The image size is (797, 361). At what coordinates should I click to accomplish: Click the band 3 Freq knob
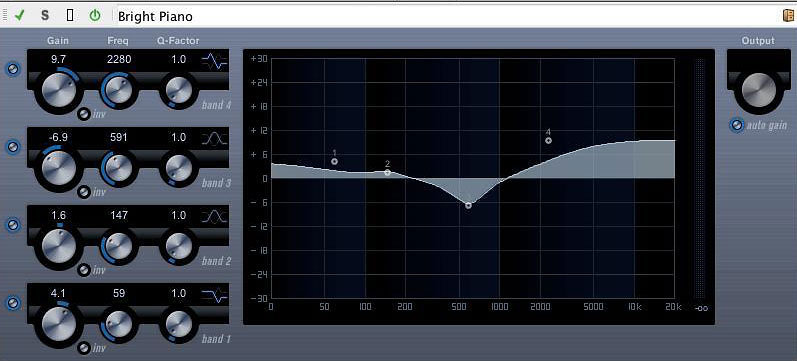click(119, 168)
